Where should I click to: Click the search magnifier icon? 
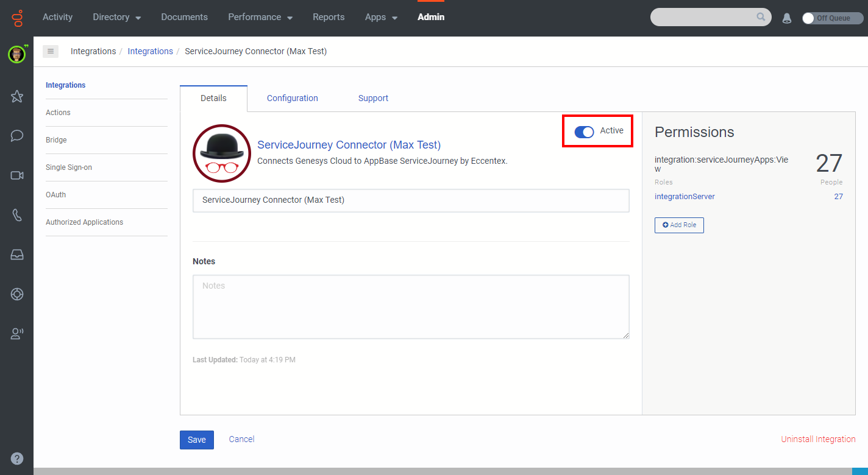(761, 17)
